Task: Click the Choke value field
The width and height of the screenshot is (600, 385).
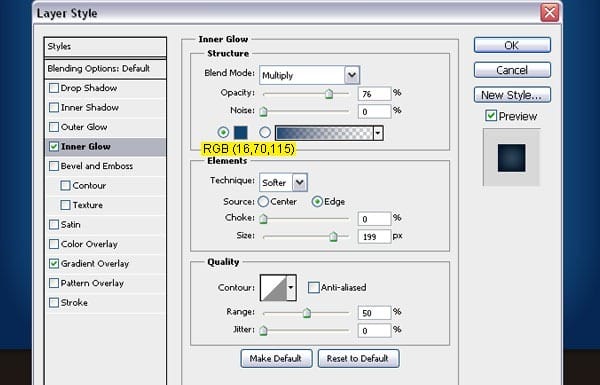Action: [x=375, y=219]
